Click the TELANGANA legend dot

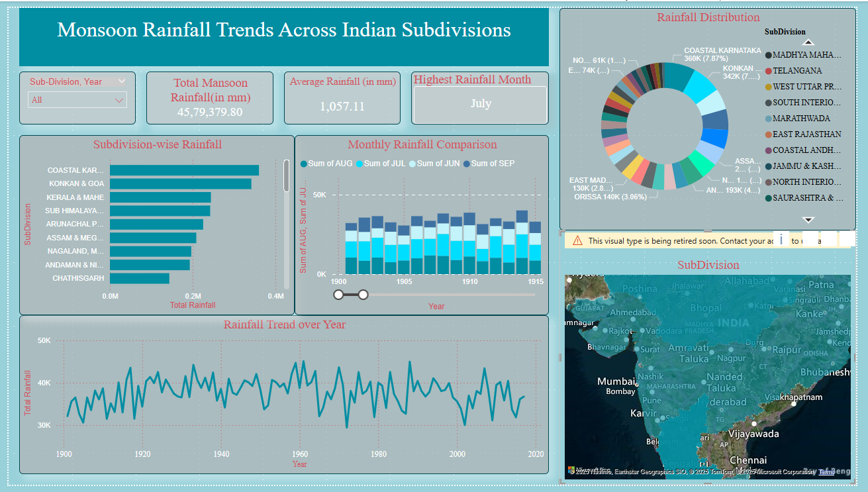(768, 71)
